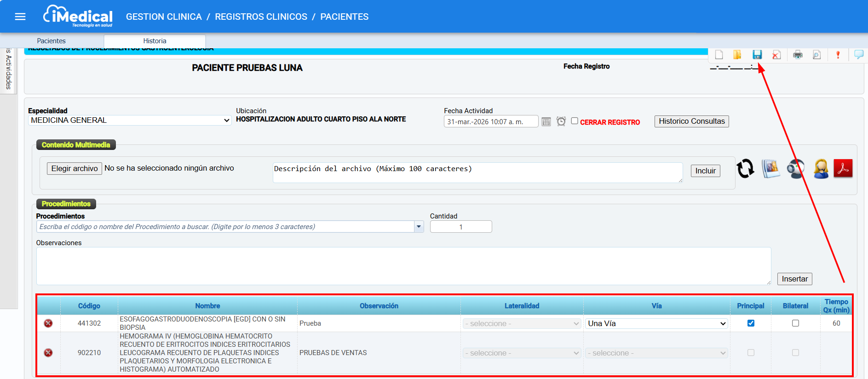
Task: Open the red PDF icon
Action: click(x=843, y=169)
